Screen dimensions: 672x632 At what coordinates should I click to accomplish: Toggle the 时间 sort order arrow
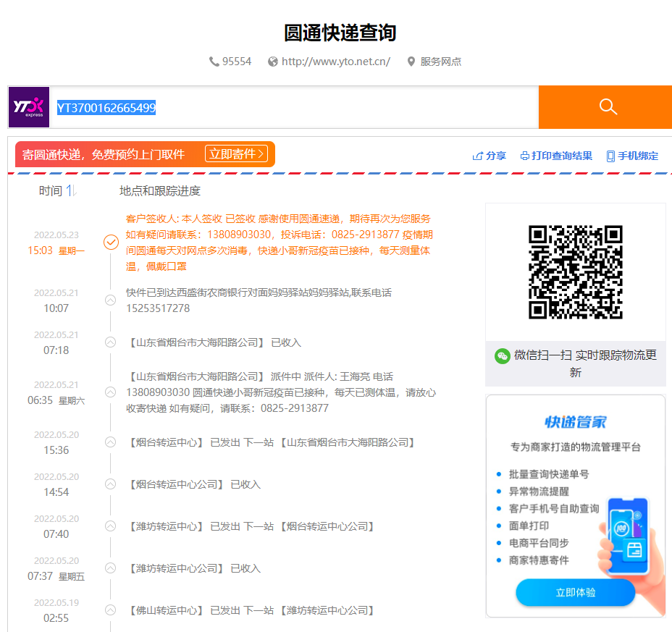point(71,190)
